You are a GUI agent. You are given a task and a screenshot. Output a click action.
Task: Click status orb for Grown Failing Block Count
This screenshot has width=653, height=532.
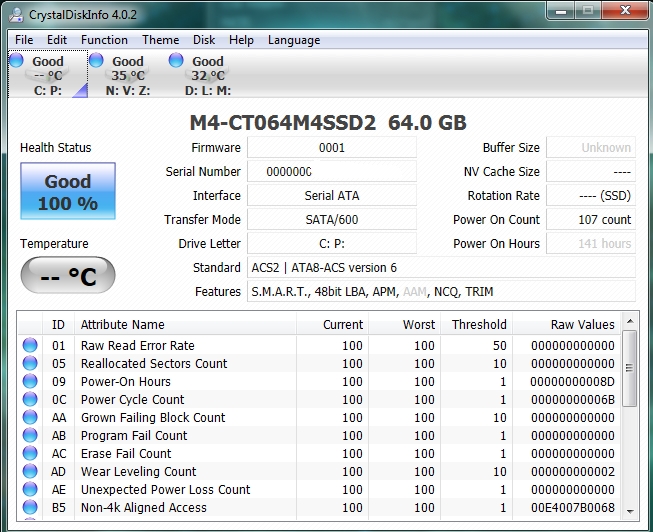pyautogui.click(x=30, y=417)
